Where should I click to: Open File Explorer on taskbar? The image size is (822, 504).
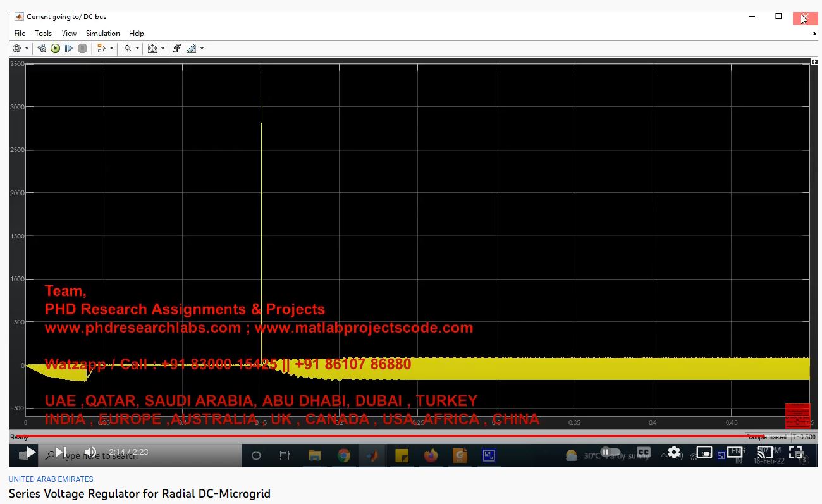pos(314,455)
